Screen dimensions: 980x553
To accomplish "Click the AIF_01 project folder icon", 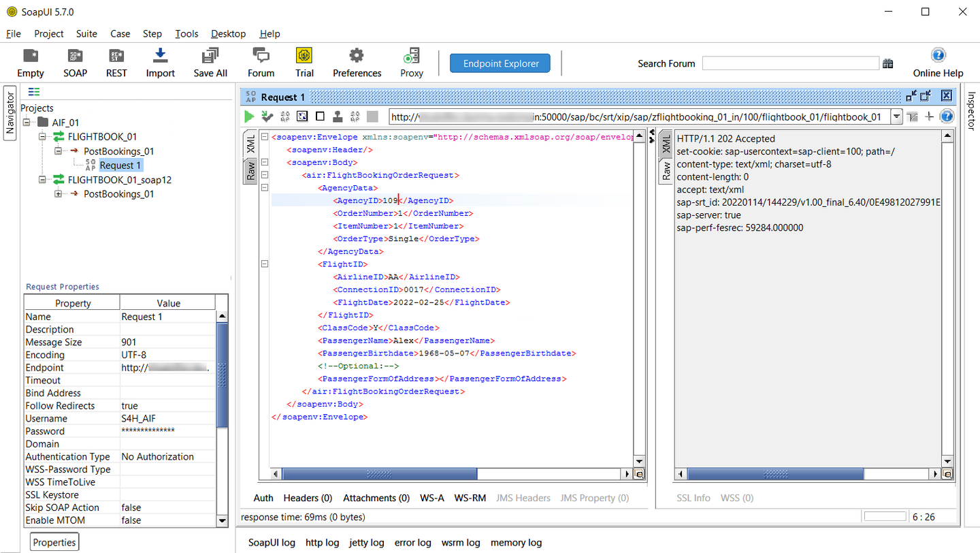I will coord(43,123).
